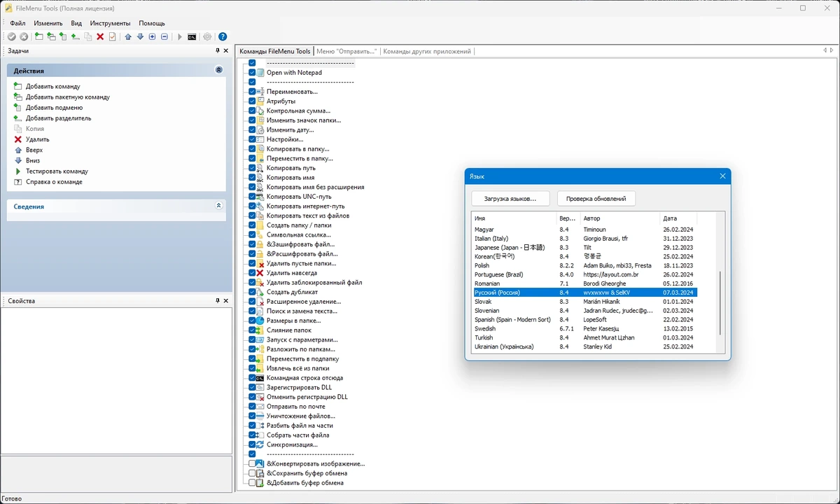This screenshot has width=840, height=504.
Task: Open the Инструменты menu
Action: tap(110, 23)
